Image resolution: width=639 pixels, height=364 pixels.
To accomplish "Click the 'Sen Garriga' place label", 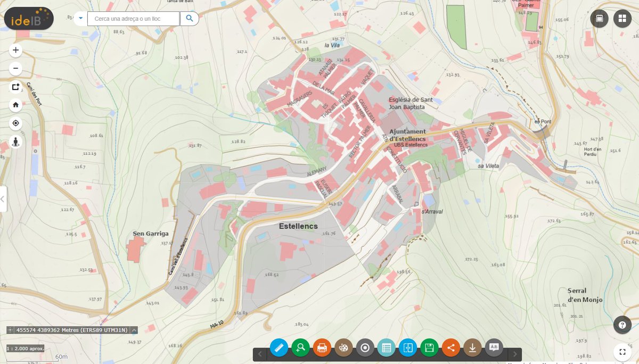I will (x=151, y=234).
